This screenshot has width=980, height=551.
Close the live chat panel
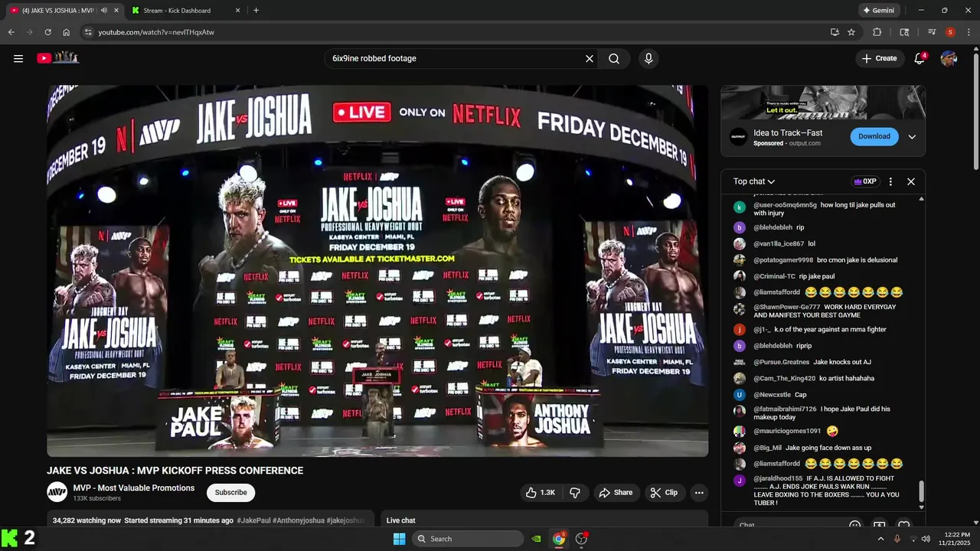[x=911, y=181]
